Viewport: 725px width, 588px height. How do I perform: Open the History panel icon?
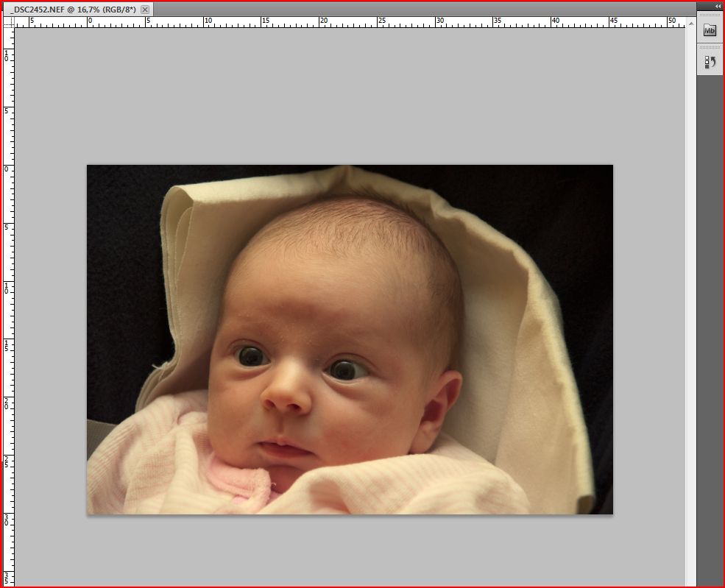coord(710,63)
